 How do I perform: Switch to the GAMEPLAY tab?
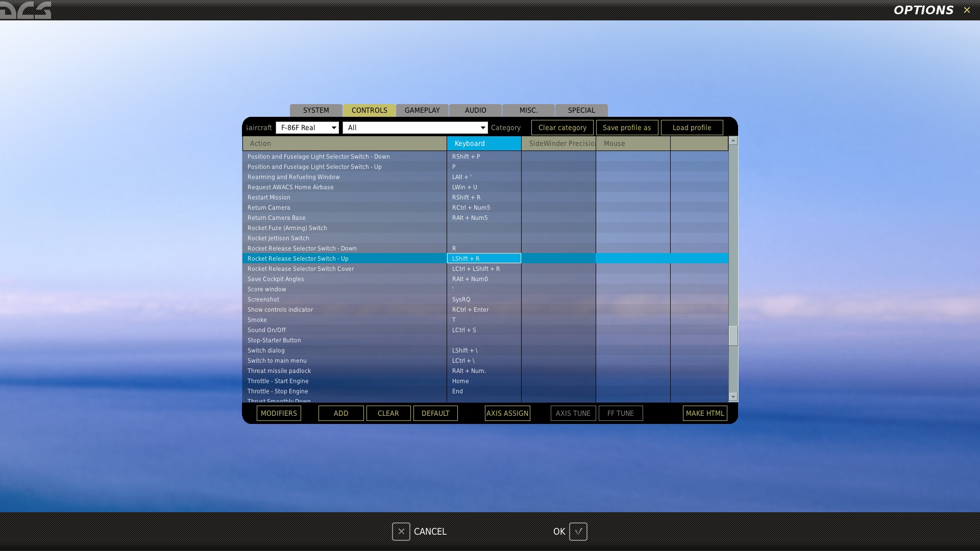422,110
